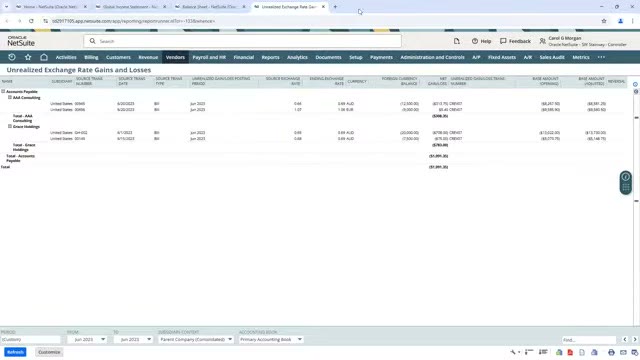Go to next find result arrow
This screenshot has height=360, width=640.
(635, 340)
